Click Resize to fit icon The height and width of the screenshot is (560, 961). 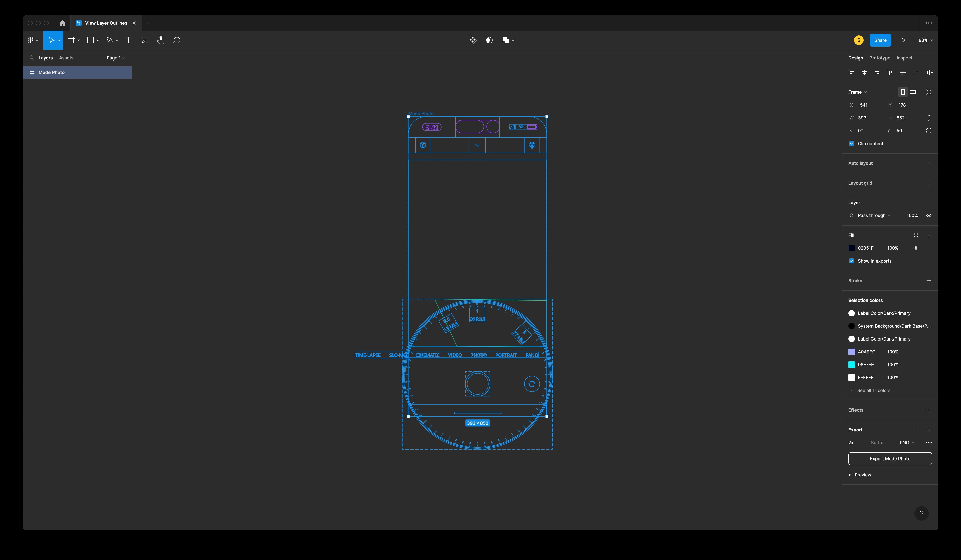(929, 92)
